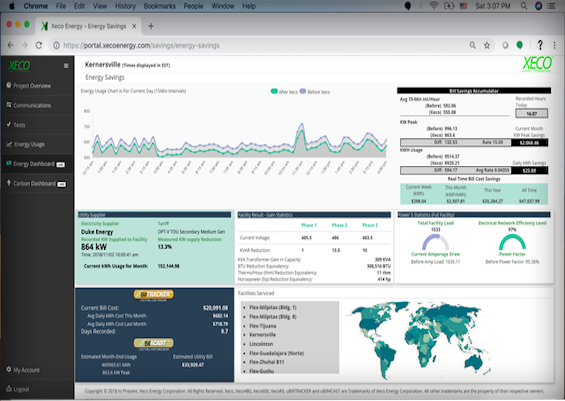Click the battery status icon
Screen dimensions: 565x401
pos(449,6)
